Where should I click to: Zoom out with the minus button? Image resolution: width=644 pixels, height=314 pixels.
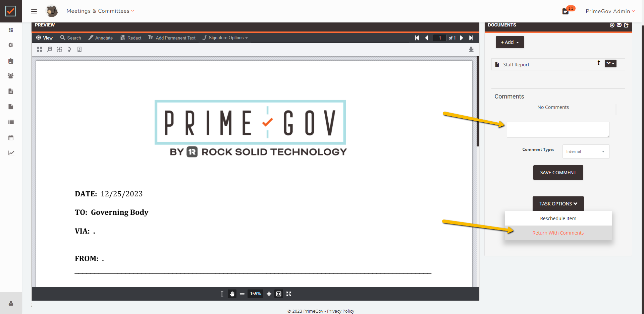[242, 294]
